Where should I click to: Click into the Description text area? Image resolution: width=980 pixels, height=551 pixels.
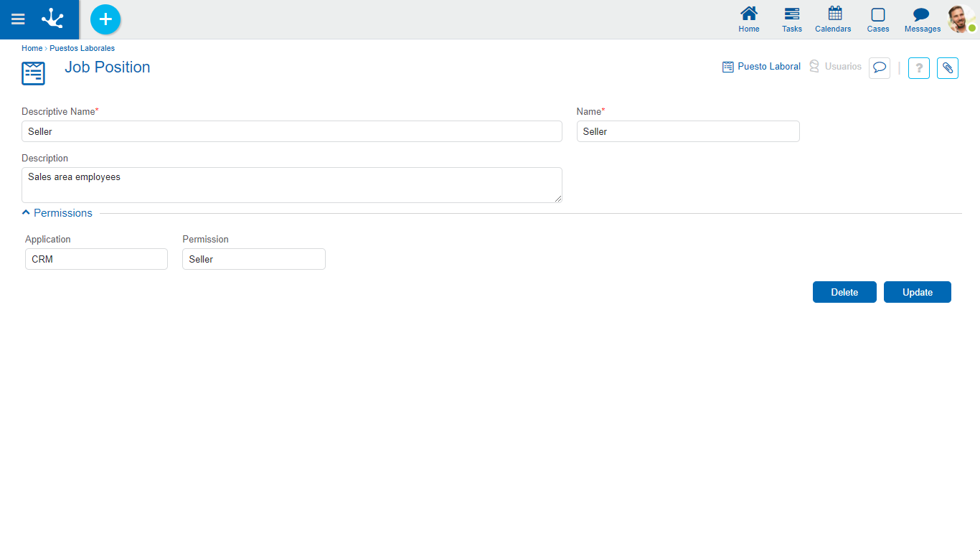tap(292, 185)
